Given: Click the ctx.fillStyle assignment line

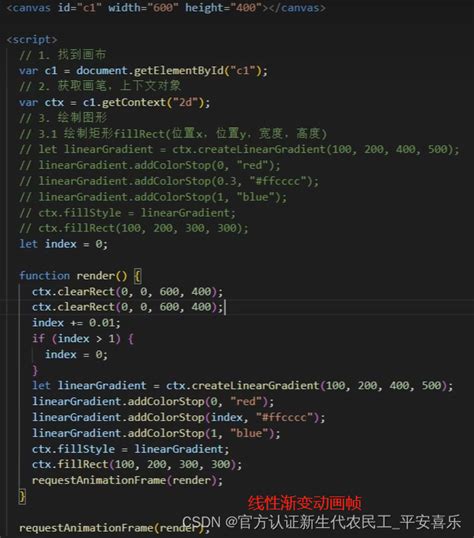Looking at the screenshot, I should tap(130, 449).
